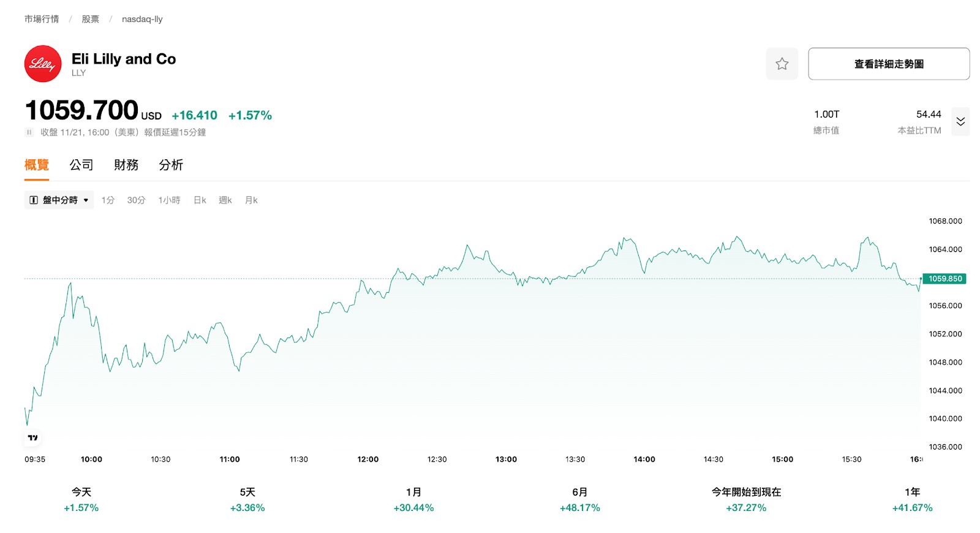Screen dimensions: 980x533
Task: Select the 分析 tab
Action: click(171, 165)
